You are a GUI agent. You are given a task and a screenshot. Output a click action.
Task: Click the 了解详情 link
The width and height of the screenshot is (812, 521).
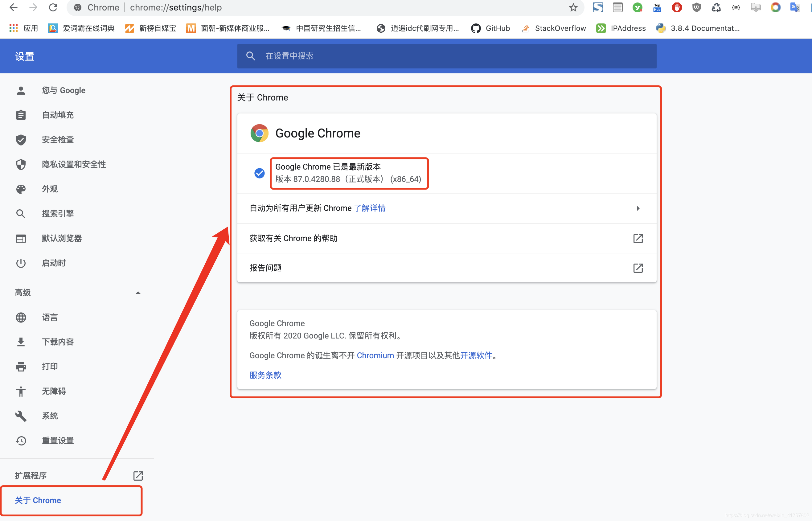(369, 208)
